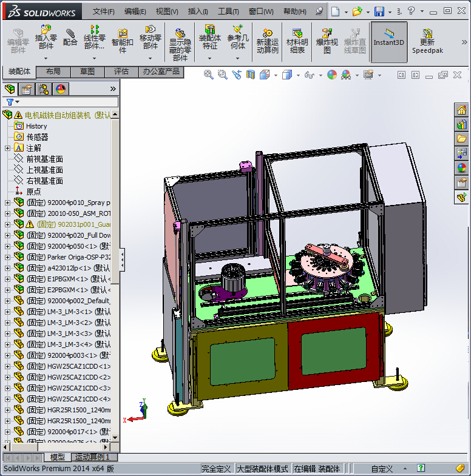Select the History item in tree
The width and height of the screenshot is (471, 476).
coord(36,126)
